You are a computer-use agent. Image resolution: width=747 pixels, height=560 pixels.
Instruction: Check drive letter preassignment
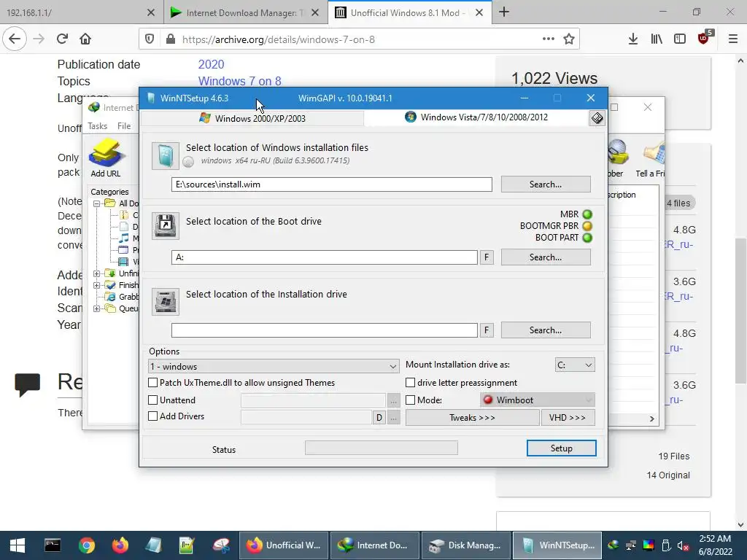tap(410, 382)
